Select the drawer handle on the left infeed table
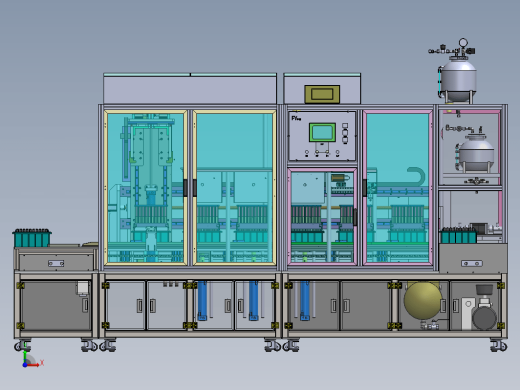Viewport: 520px width, 390px height. point(56,263)
